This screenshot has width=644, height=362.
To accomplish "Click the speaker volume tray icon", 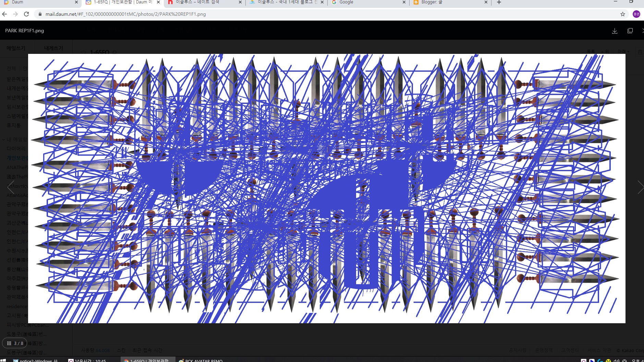I will (x=617, y=361).
